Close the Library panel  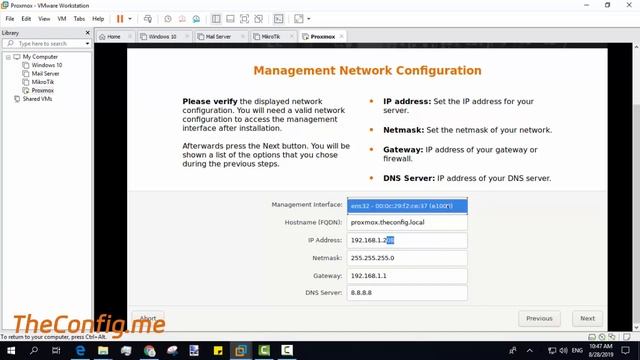click(87, 33)
